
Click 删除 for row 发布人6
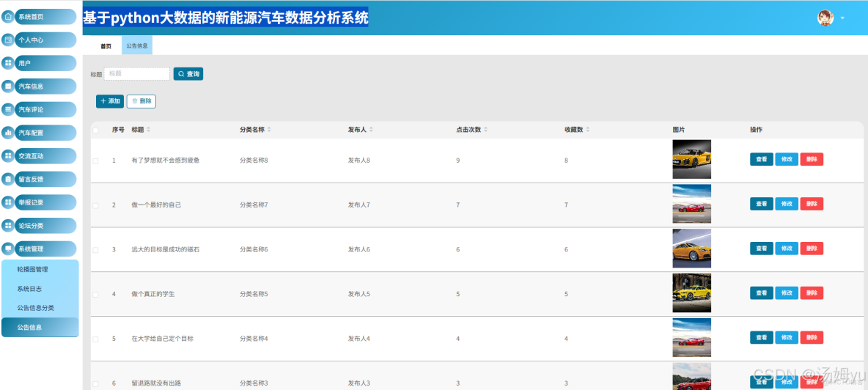click(x=812, y=249)
